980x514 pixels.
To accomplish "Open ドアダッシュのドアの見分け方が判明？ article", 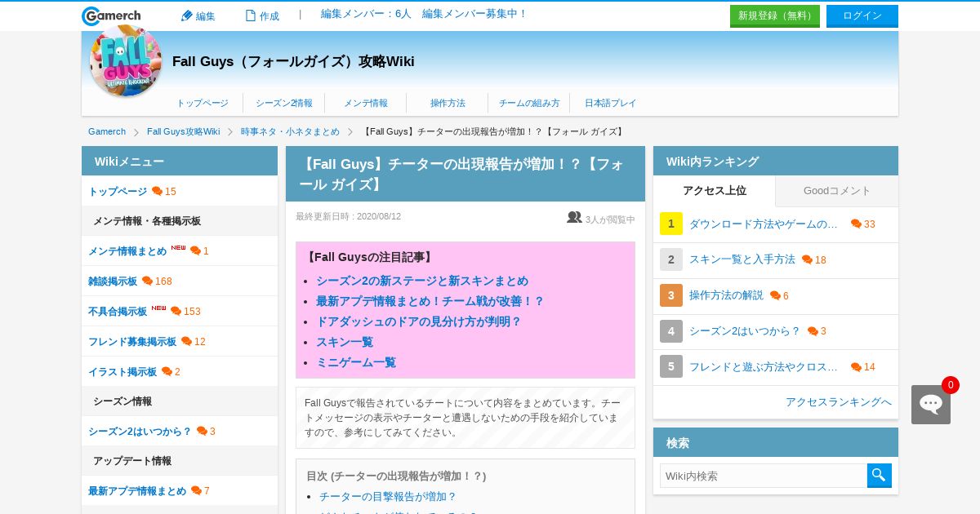I will click(x=419, y=321).
